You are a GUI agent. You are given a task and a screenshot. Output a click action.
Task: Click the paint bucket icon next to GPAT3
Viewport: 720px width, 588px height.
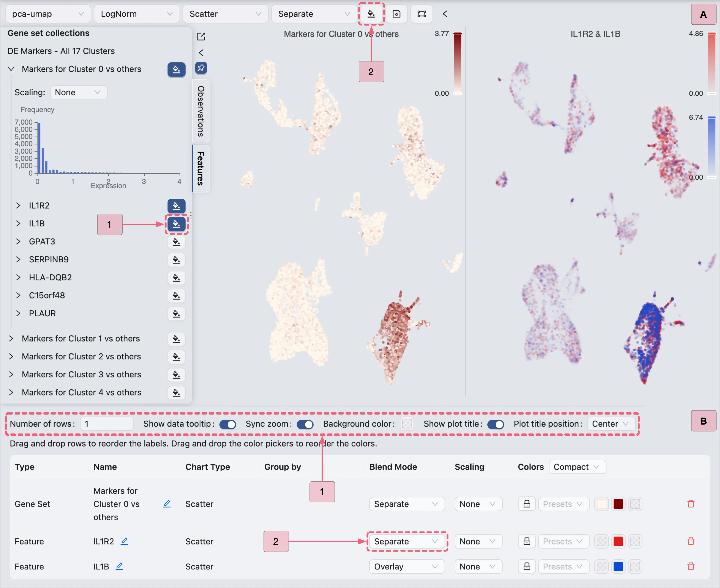(x=176, y=242)
